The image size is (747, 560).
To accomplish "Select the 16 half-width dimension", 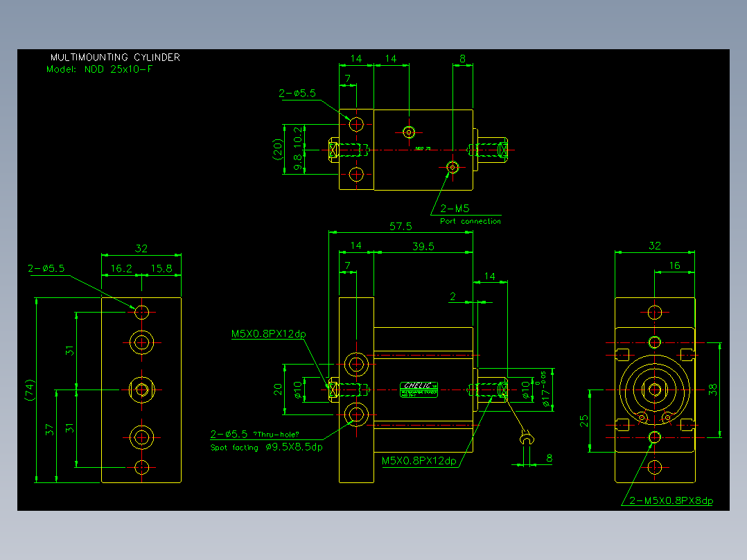I will tap(675, 265).
